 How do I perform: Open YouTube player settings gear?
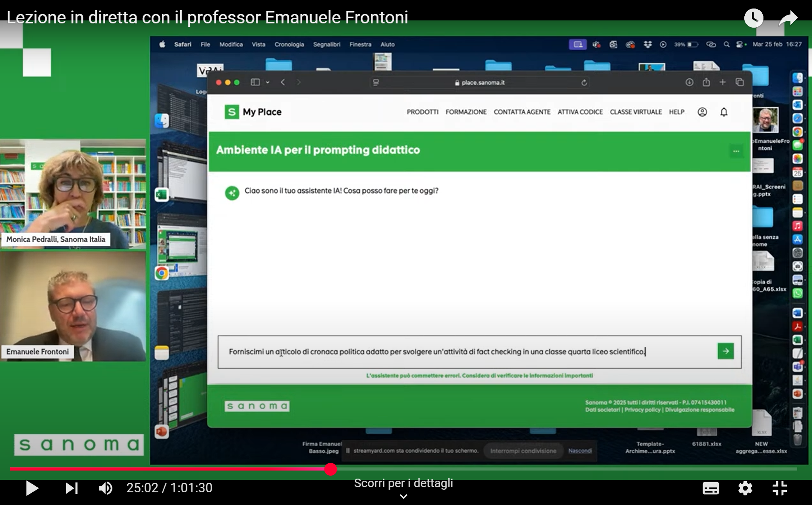(x=745, y=488)
